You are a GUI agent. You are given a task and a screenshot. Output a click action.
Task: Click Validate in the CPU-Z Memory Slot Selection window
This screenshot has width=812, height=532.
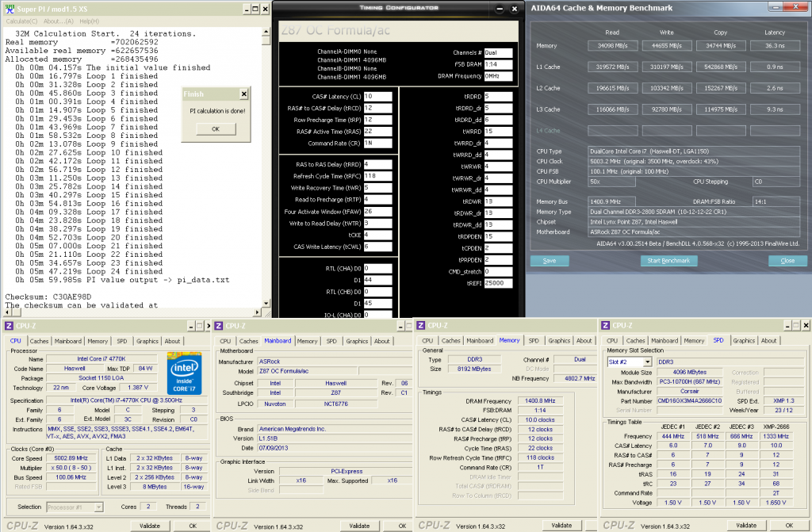[x=745, y=526]
